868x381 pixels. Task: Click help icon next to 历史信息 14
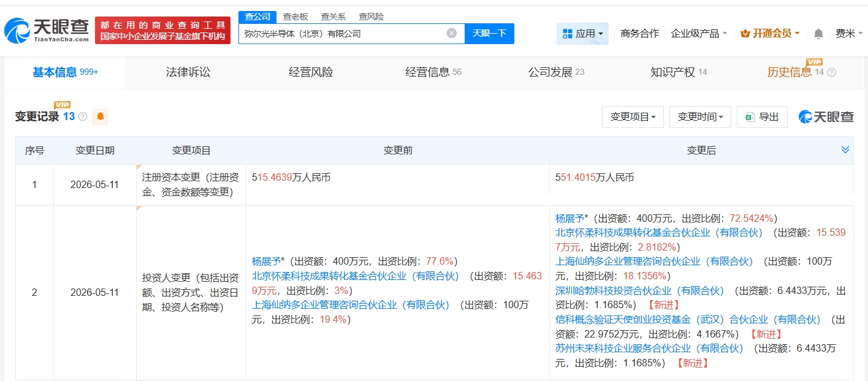831,72
